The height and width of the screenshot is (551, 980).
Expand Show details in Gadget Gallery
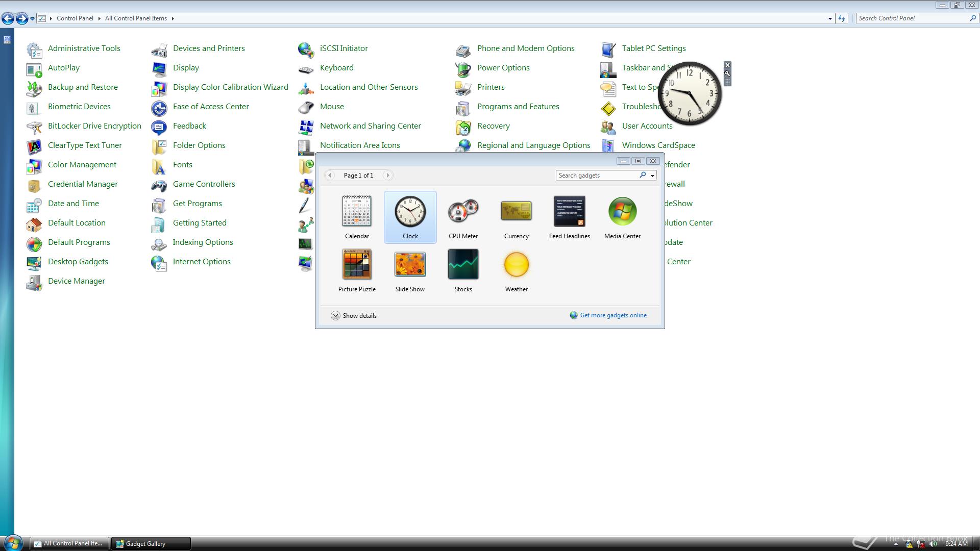click(x=354, y=315)
